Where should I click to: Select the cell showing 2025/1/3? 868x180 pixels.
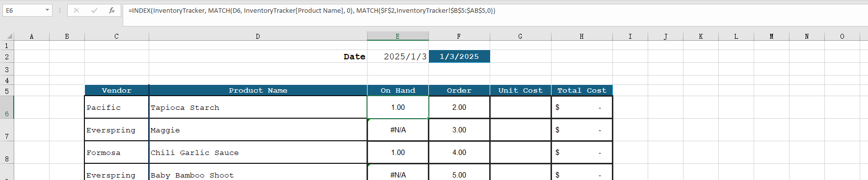[397, 56]
